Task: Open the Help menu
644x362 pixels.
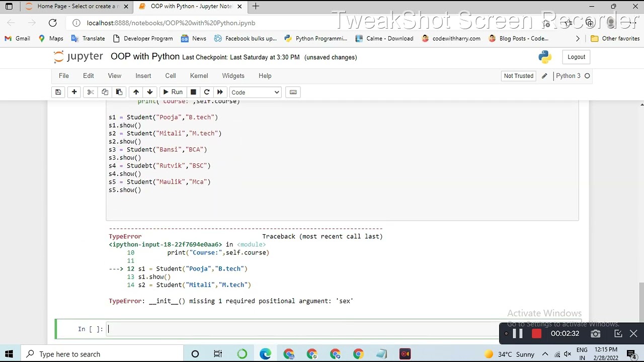Action: click(265, 76)
